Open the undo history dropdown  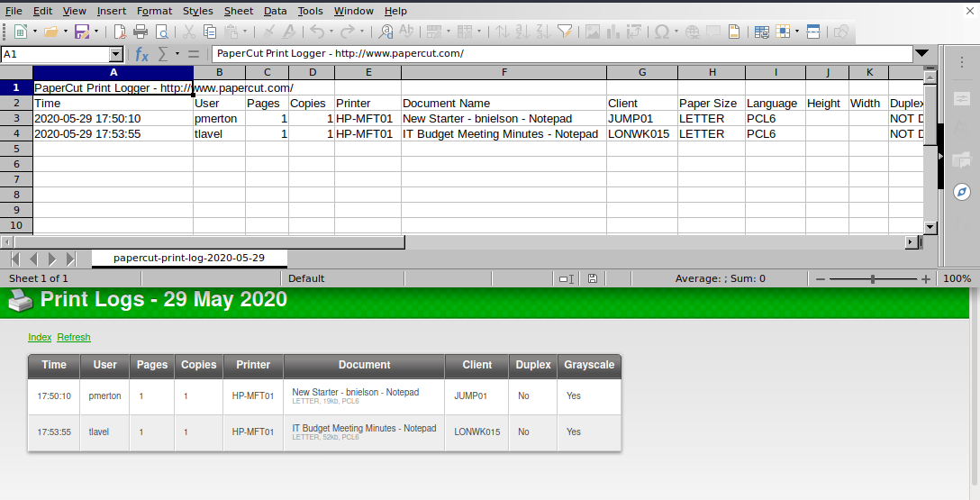[x=331, y=32]
